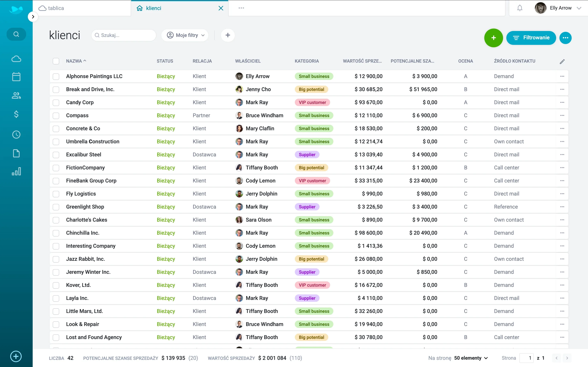Click the documents file icon in sidebar
The image size is (588, 367).
point(16,153)
